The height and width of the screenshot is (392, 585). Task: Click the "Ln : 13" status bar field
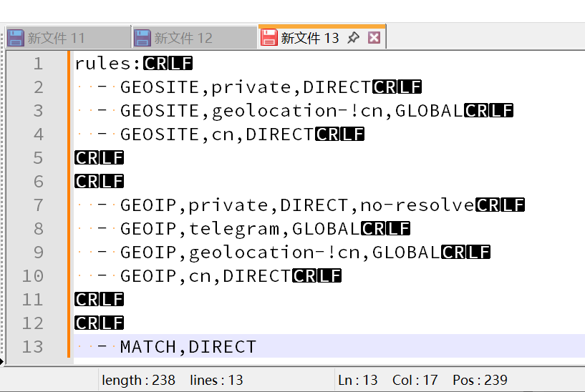pyautogui.click(x=357, y=380)
